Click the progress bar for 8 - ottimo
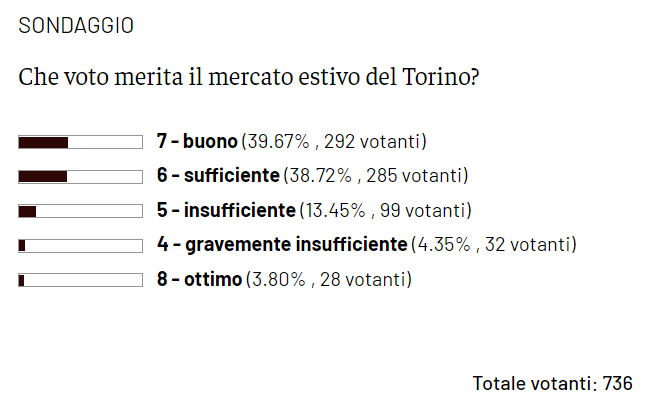This screenshot has width=645, height=413. (x=80, y=280)
